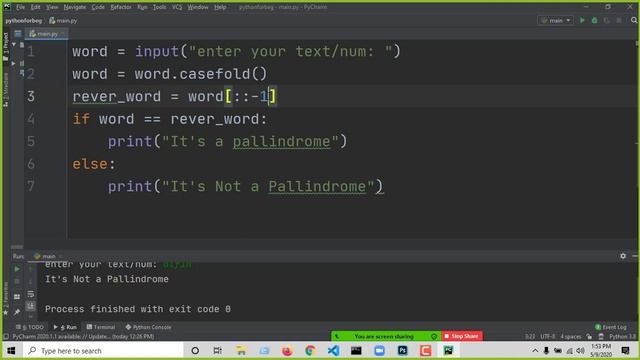Change the Python 3.8 interpreter

[x=622, y=336]
